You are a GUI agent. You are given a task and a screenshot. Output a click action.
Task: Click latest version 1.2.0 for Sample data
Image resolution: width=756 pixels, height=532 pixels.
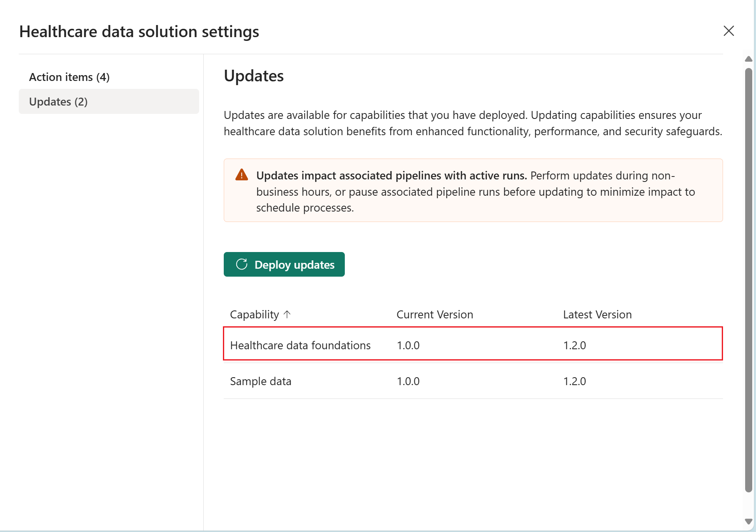tap(574, 381)
